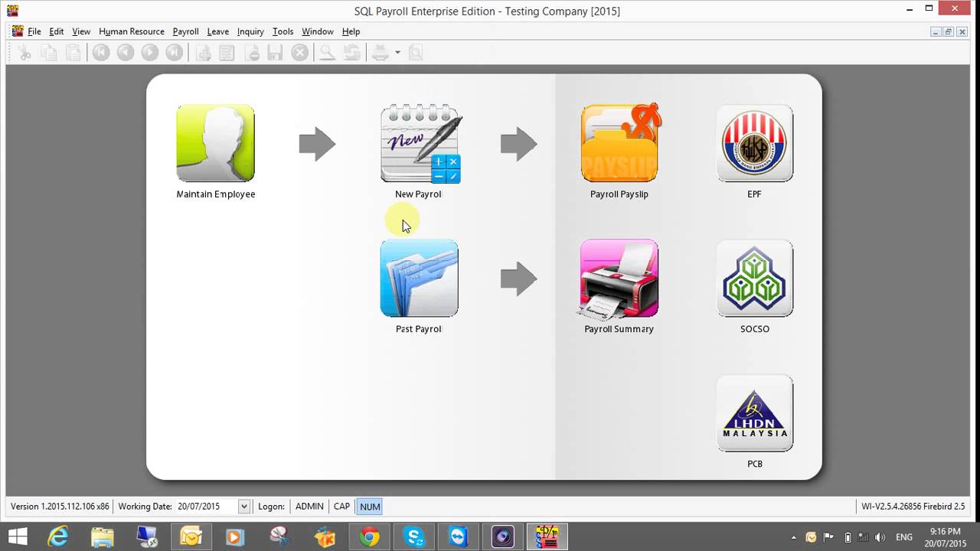
Task: Click the version text in status bar
Action: [x=60, y=507]
